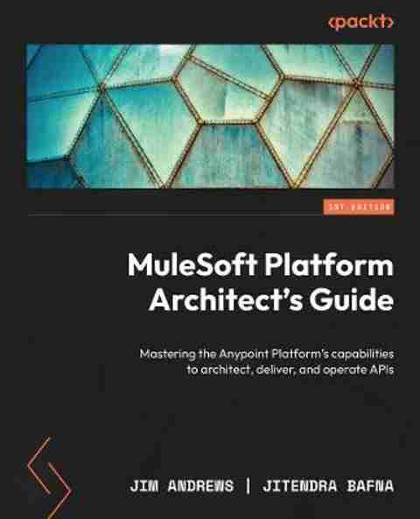The width and height of the screenshot is (420, 519).
Task: Click the word capabilities in the subtitle
Action: point(362,354)
